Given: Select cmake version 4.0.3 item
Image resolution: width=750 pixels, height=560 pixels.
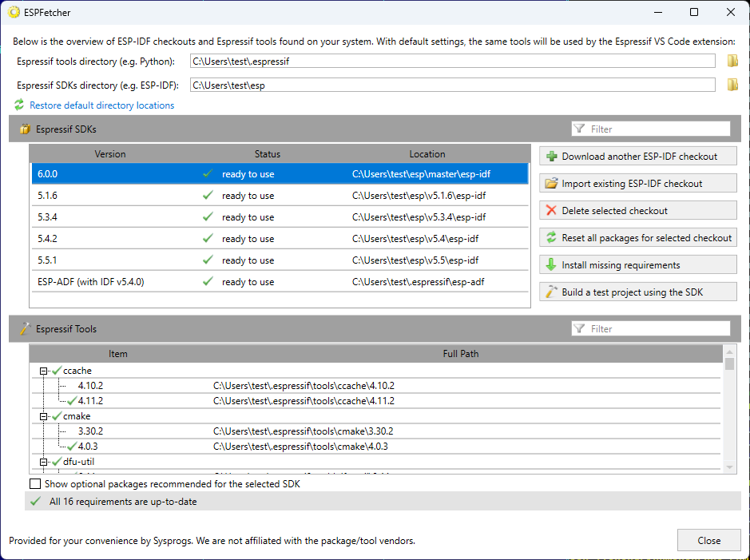Looking at the screenshot, I should (x=88, y=447).
